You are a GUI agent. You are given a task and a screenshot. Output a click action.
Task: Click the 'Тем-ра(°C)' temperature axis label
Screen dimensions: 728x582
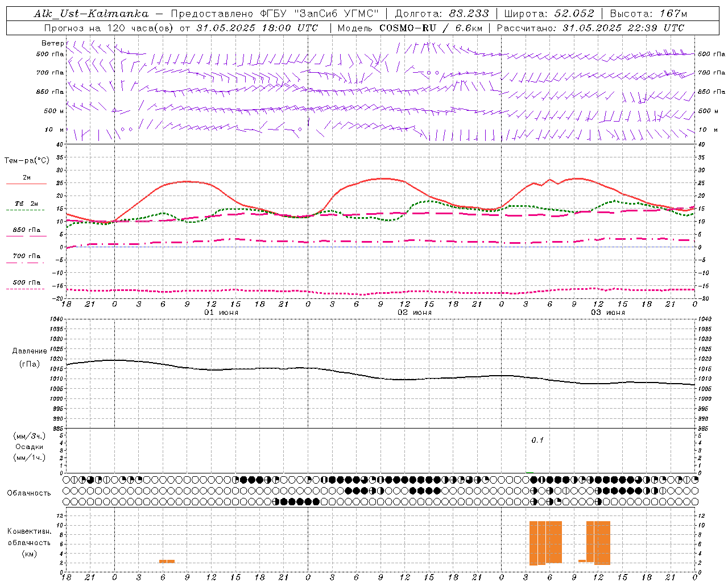click(27, 161)
